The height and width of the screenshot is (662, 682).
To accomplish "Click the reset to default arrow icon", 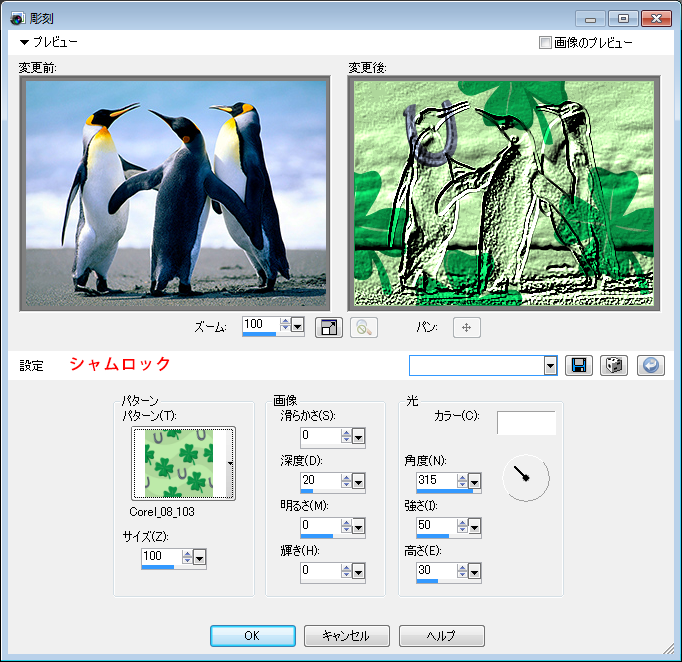I will click(650, 366).
